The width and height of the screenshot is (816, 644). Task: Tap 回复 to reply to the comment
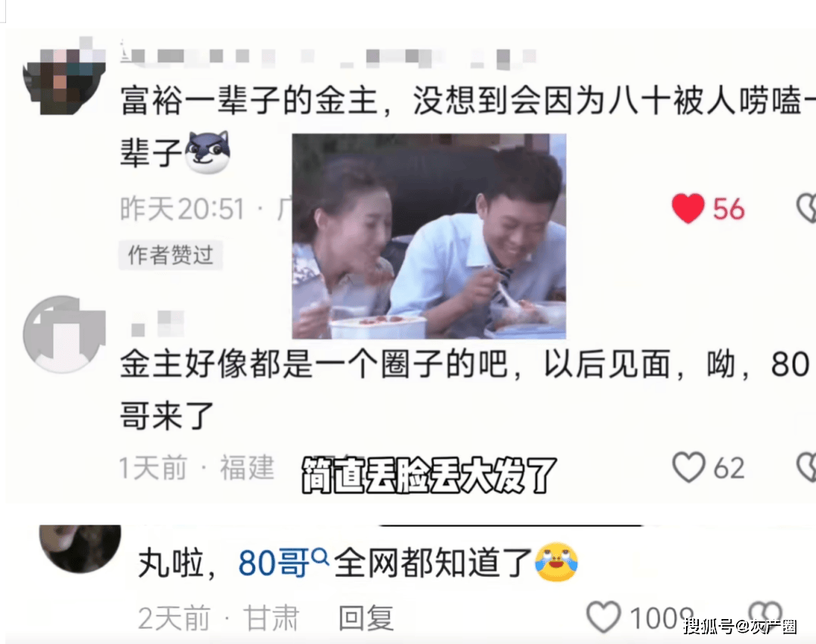(366, 618)
